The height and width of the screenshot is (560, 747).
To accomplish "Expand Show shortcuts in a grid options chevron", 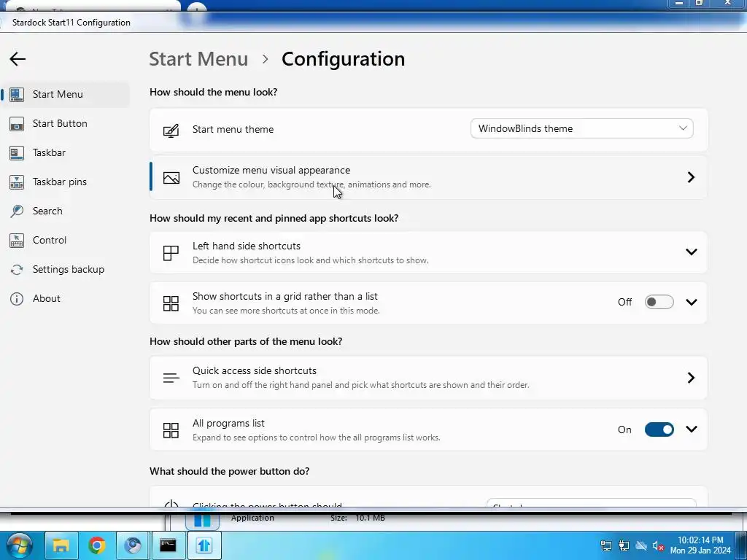I will coord(692,302).
